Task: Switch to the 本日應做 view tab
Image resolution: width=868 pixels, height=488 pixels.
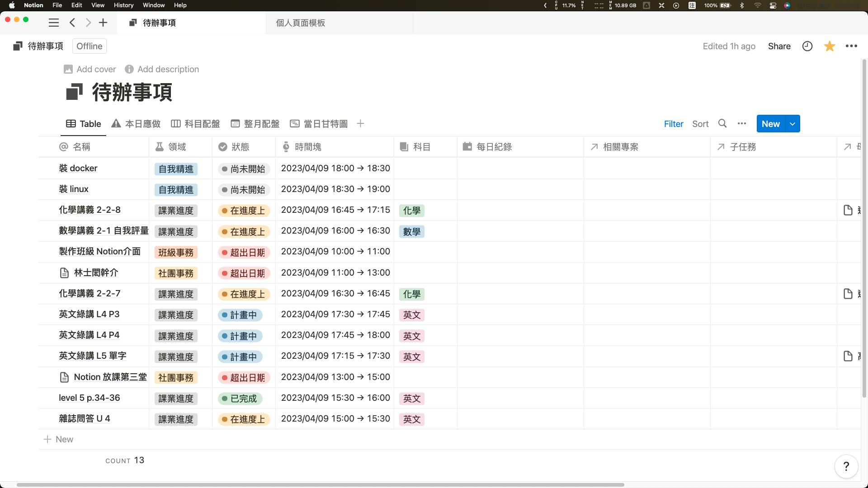Action: point(136,124)
